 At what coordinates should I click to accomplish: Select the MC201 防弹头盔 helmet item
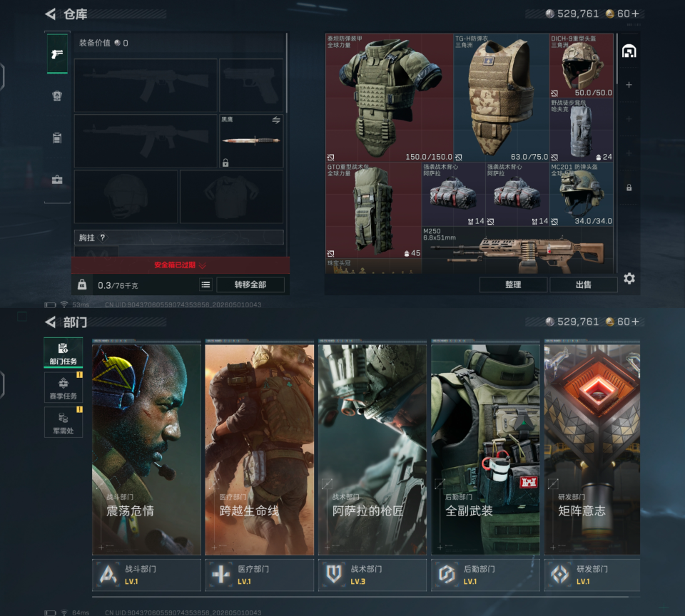tap(581, 194)
